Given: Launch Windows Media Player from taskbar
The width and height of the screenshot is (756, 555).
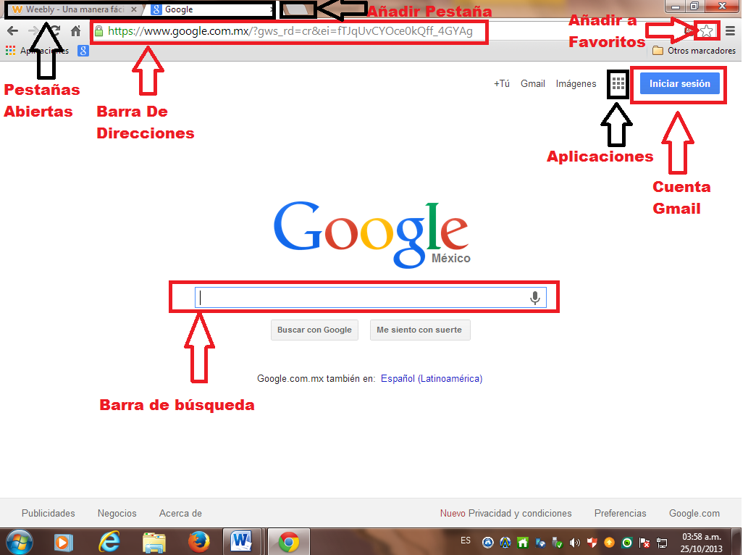Looking at the screenshot, I should [63, 543].
